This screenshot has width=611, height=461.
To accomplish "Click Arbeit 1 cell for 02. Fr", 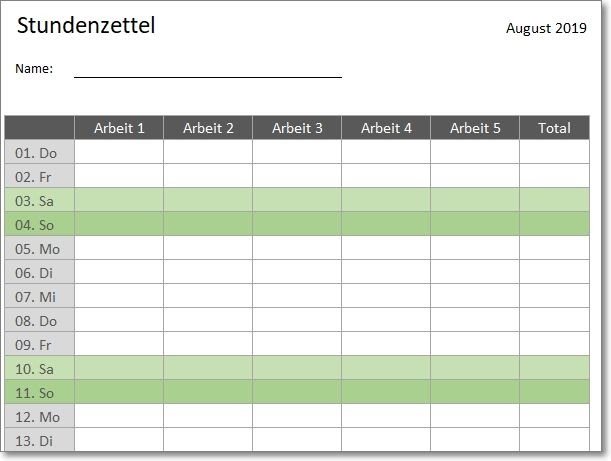I will point(119,176).
